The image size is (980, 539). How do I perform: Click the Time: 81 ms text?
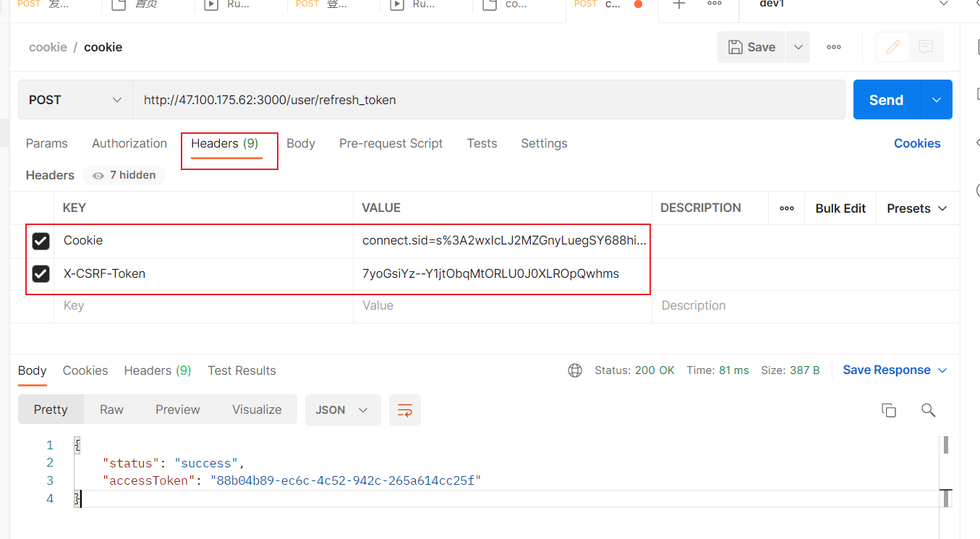717,370
